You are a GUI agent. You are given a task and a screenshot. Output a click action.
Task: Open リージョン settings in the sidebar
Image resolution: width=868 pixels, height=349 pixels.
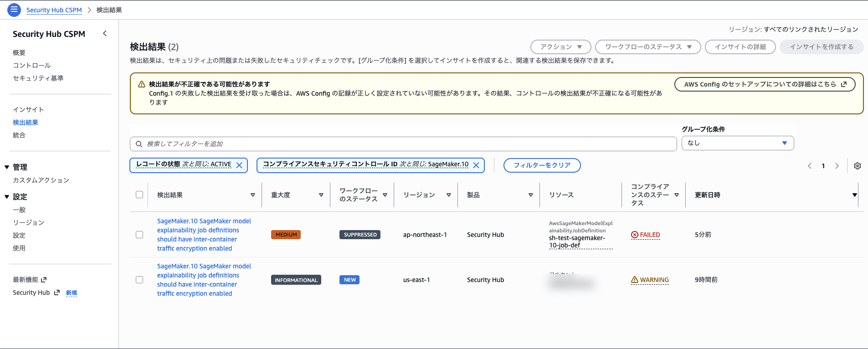tap(29, 223)
